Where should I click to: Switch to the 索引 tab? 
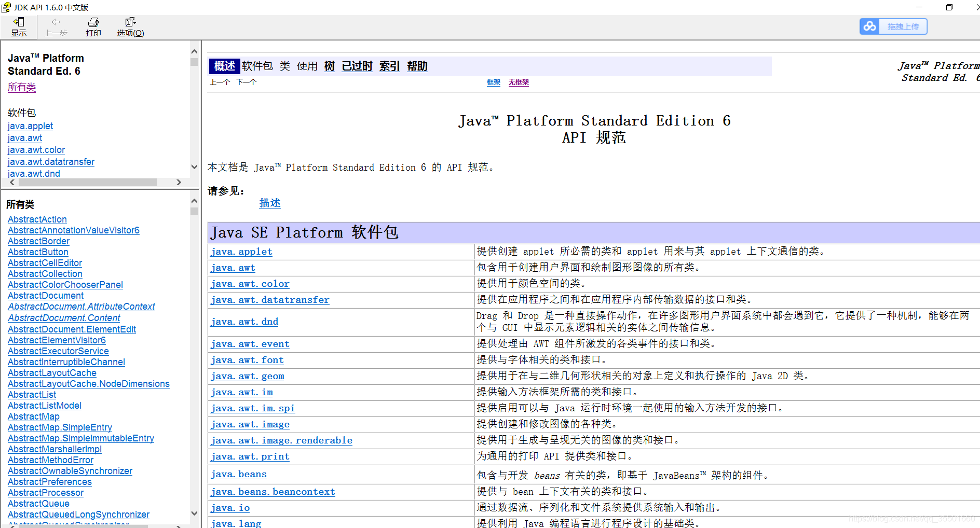[x=389, y=66]
